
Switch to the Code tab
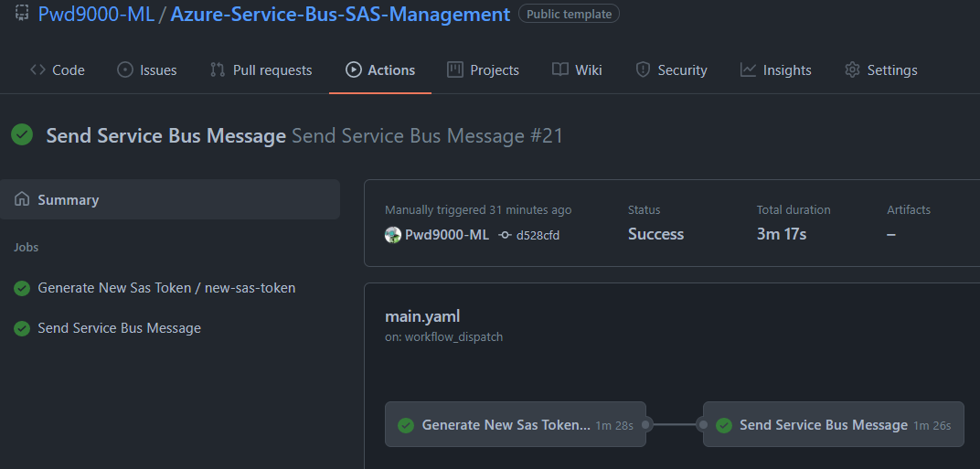[58, 70]
